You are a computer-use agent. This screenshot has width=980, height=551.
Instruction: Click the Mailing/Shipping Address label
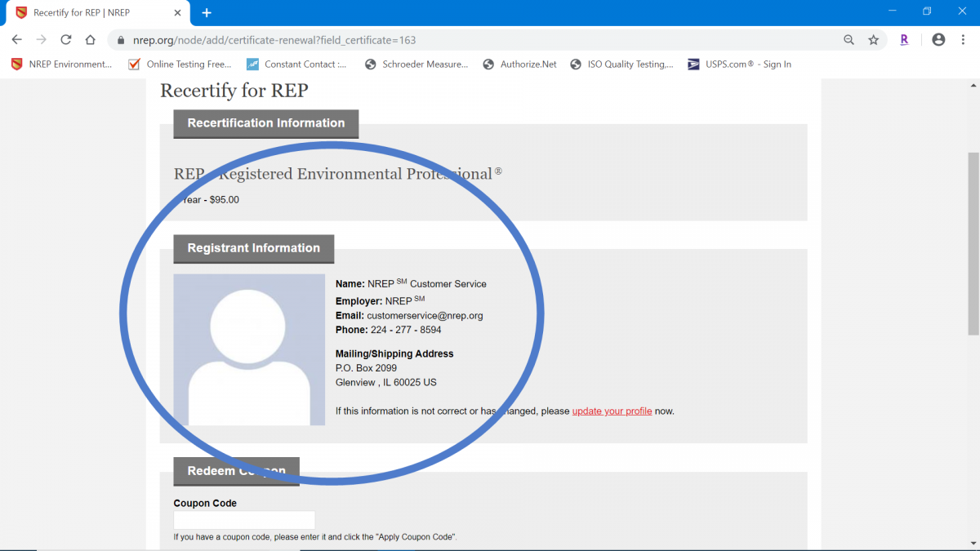(394, 354)
